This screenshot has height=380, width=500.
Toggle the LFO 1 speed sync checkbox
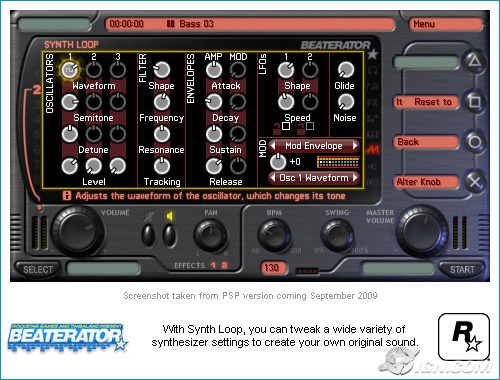[286, 126]
